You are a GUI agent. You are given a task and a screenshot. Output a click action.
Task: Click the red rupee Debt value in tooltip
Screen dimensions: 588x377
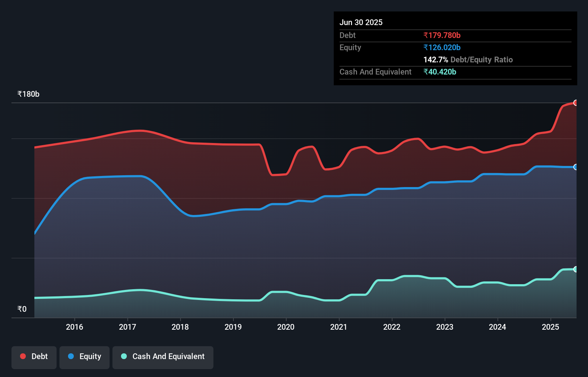point(442,35)
